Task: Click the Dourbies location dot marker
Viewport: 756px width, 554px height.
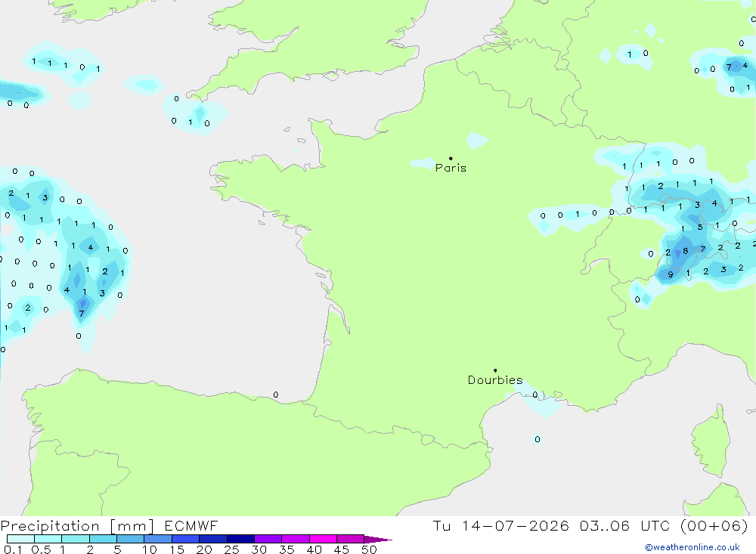Action: click(495, 370)
